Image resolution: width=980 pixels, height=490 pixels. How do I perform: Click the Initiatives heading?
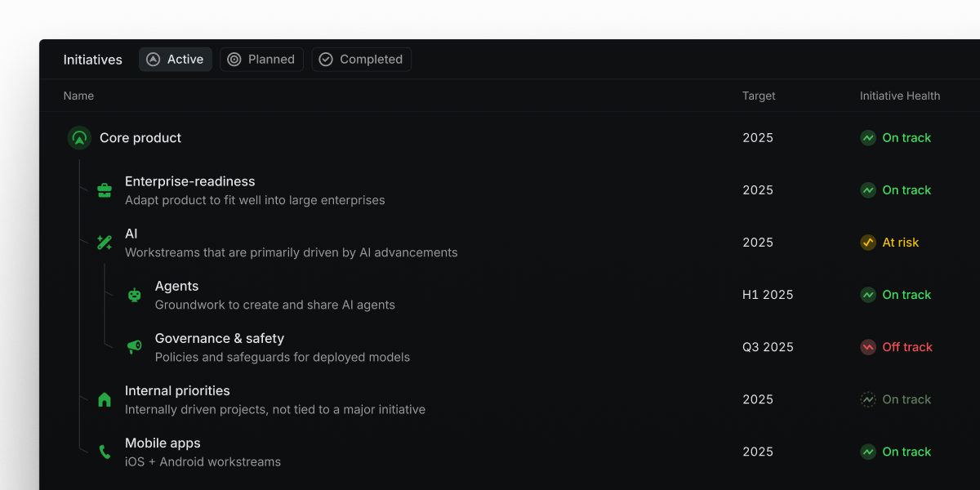(92, 59)
